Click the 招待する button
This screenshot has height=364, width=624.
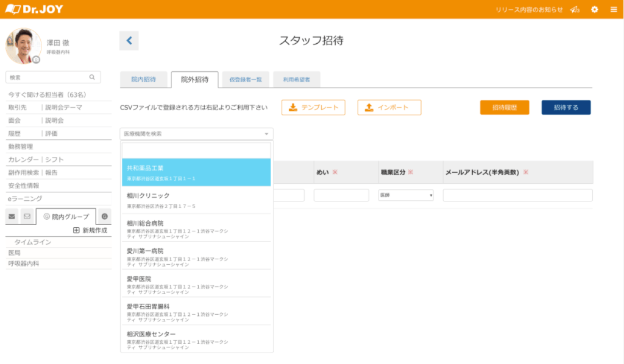(x=565, y=108)
